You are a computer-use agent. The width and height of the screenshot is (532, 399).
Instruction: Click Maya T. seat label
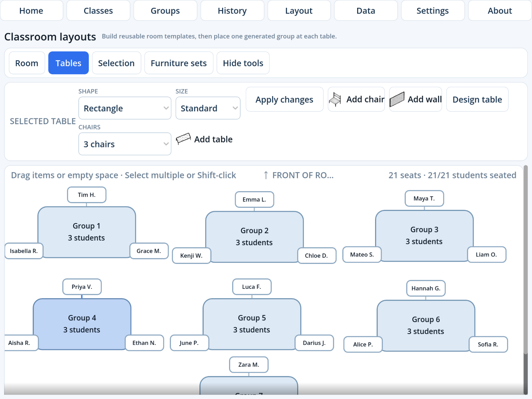[x=424, y=199]
